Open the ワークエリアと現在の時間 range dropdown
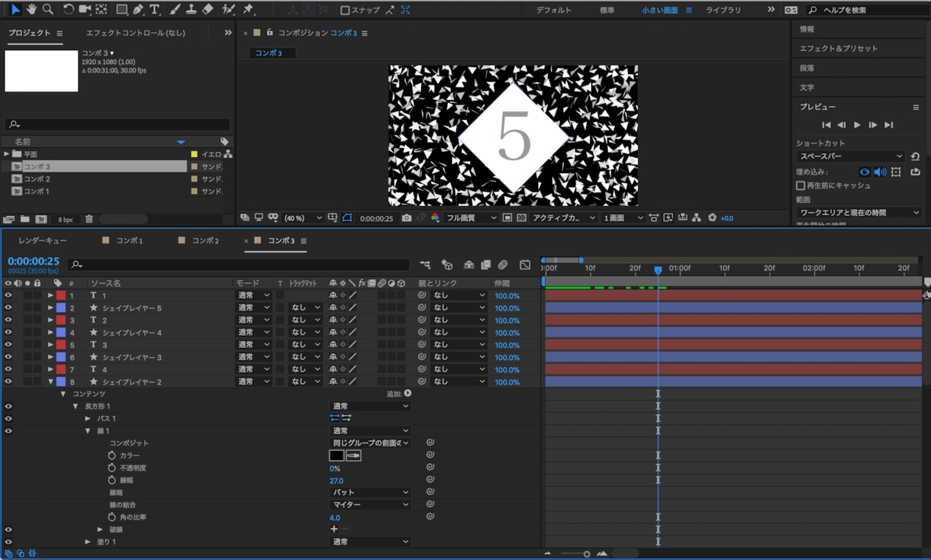 point(859,213)
